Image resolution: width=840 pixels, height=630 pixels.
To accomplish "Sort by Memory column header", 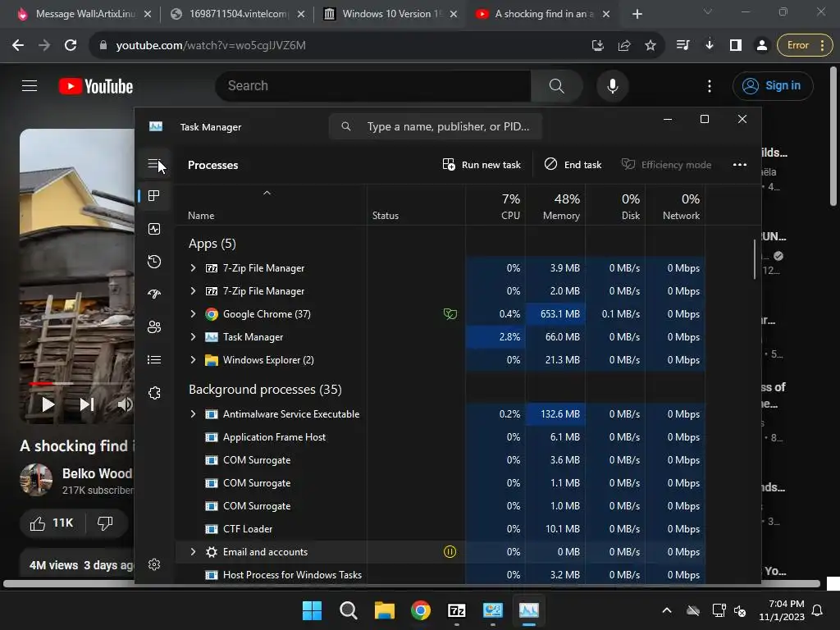I will pyautogui.click(x=555, y=206).
